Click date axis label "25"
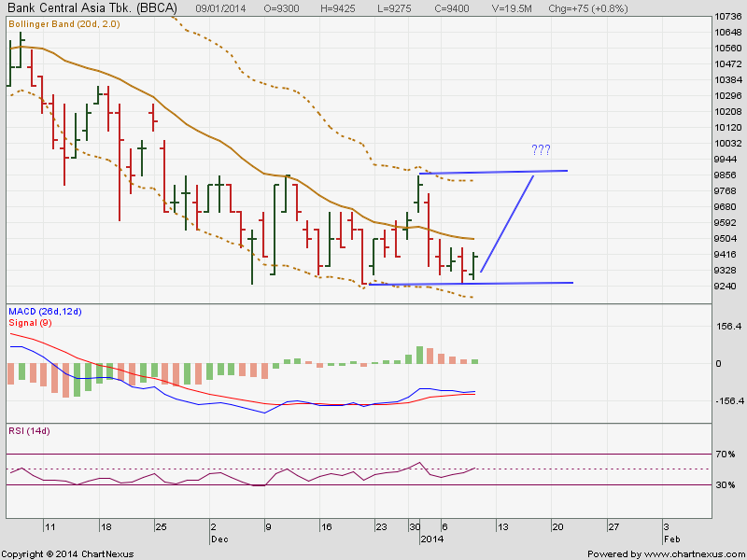Viewport: 747px width, 560px height. tap(161, 527)
